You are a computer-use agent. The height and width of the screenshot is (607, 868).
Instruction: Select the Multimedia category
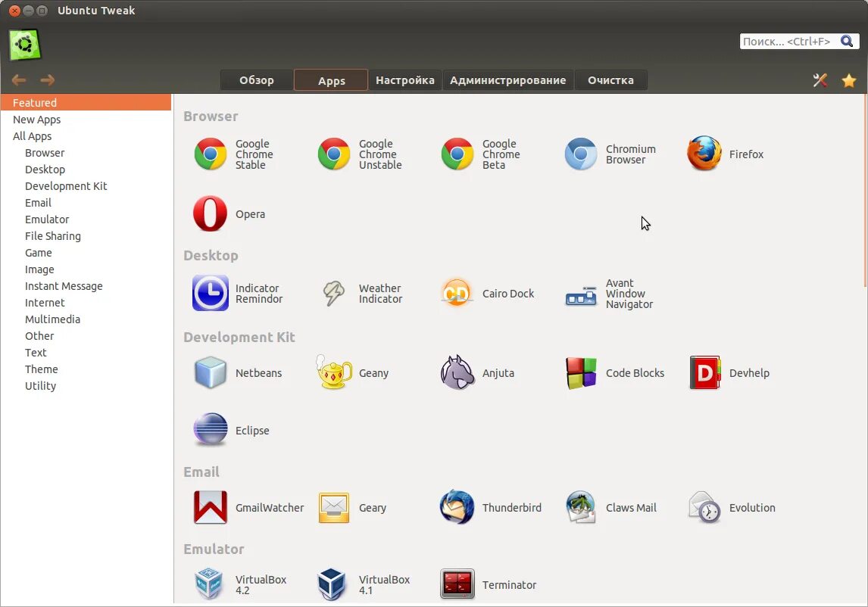(86, 319)
